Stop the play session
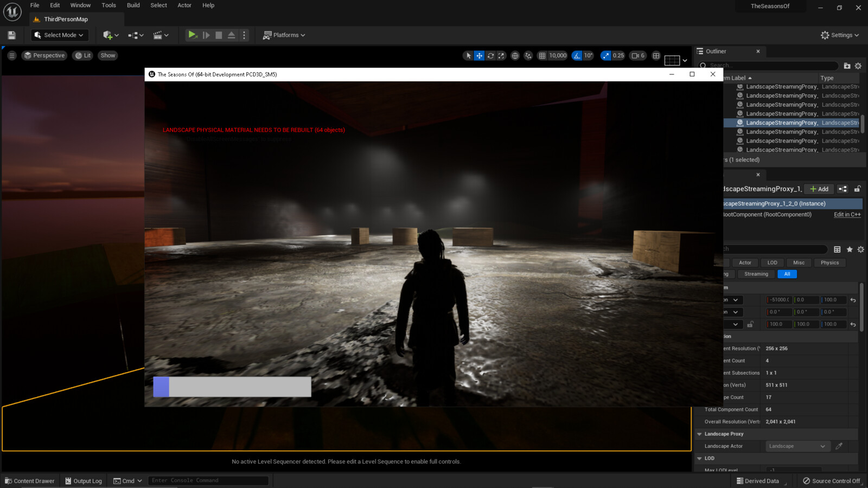The image size is (868, 488). pos(219,35)
